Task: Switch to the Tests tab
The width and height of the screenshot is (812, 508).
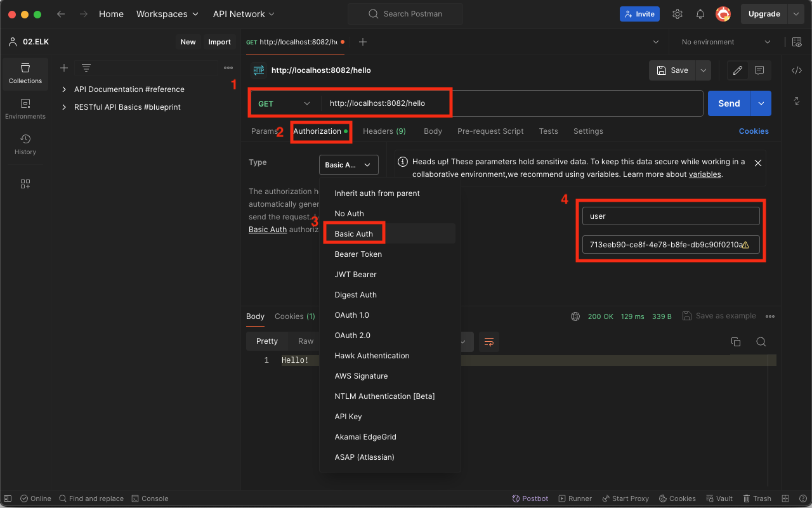Action: (x=549, y=131)
